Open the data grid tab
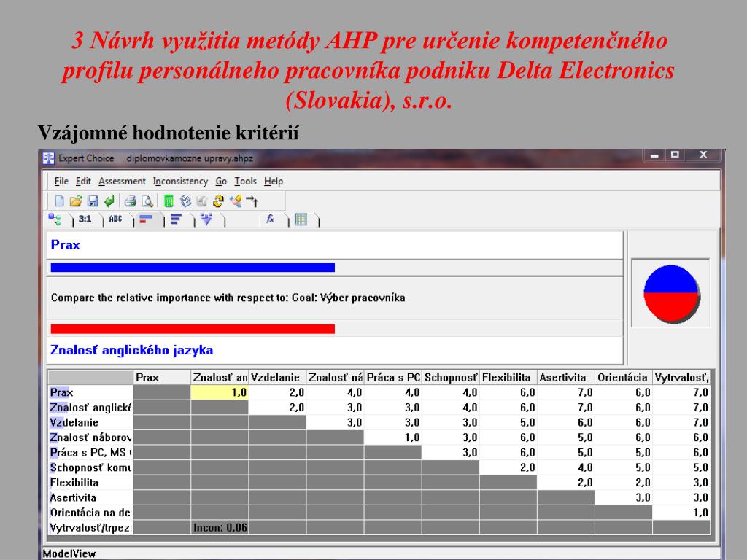This screenshot has width=747, height=560. [x=301, y=219]
